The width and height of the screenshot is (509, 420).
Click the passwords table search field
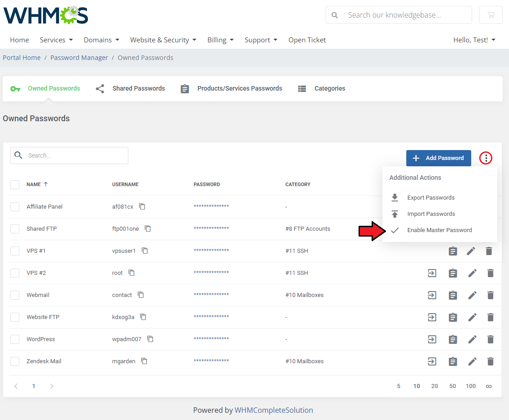click(69, 155)
